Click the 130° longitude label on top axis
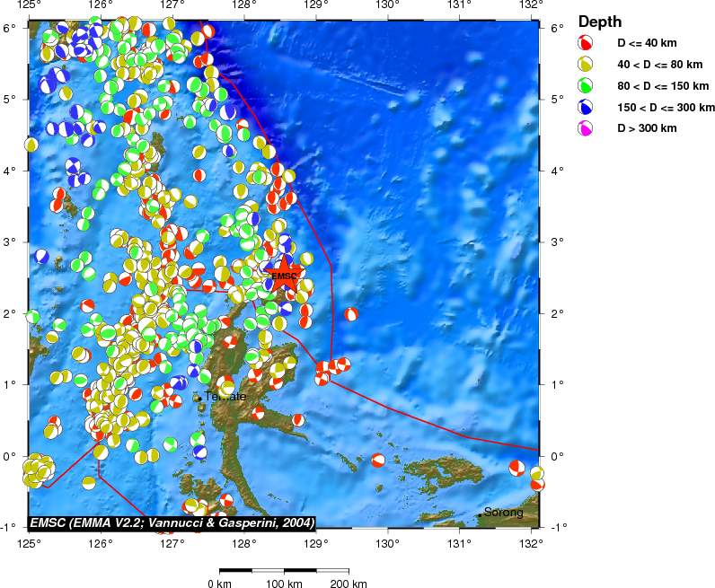This screenshot has width=715, height=588. pos(387,5)
